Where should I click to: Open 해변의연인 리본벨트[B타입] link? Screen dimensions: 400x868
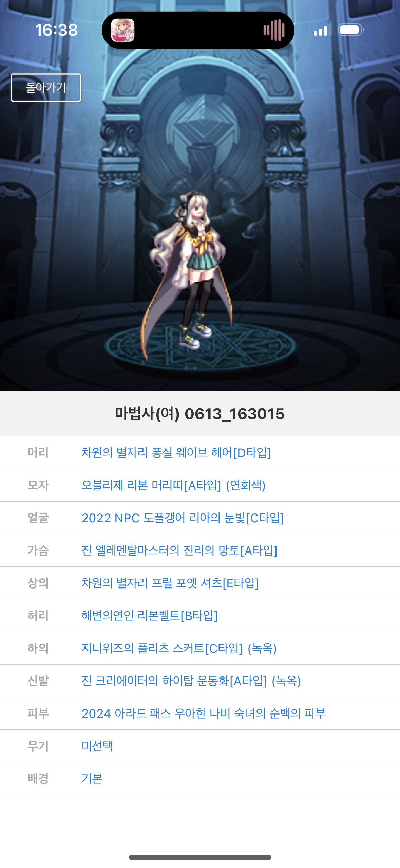[x=149, y=616]
